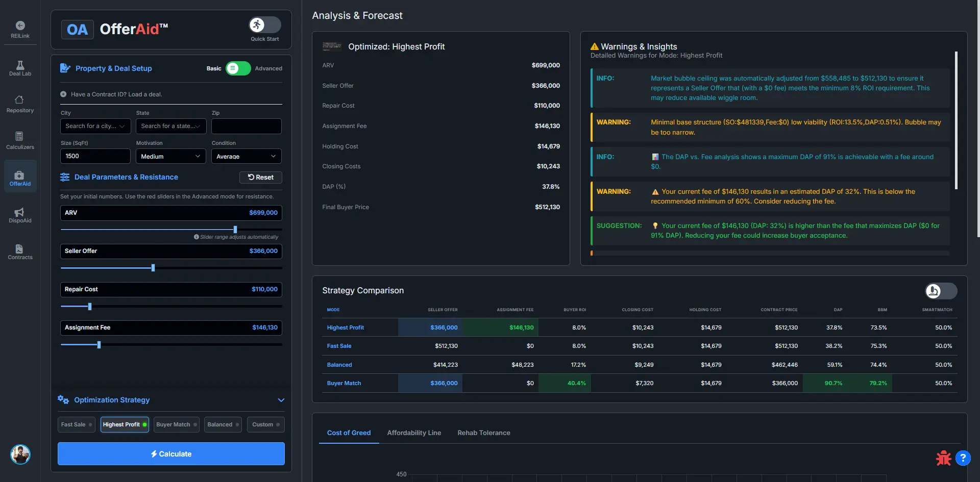
Task: Click the Size (SqFt) input field
Action: [x=95, y=156]
